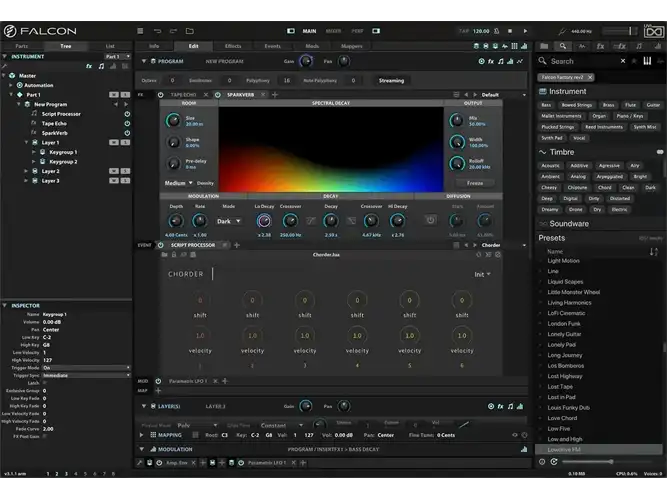The height and width of the screenshot is (500, 667).
Task: Open the Effects tab
Action: tap(233, 46)
